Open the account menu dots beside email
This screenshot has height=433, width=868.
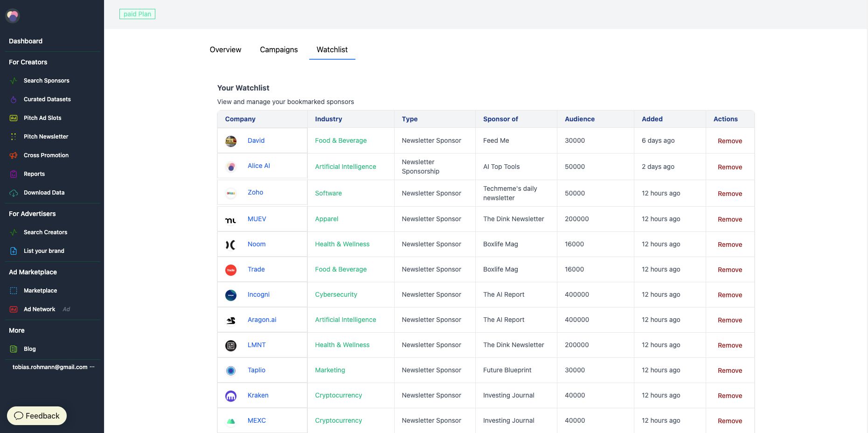pos(92,367)
